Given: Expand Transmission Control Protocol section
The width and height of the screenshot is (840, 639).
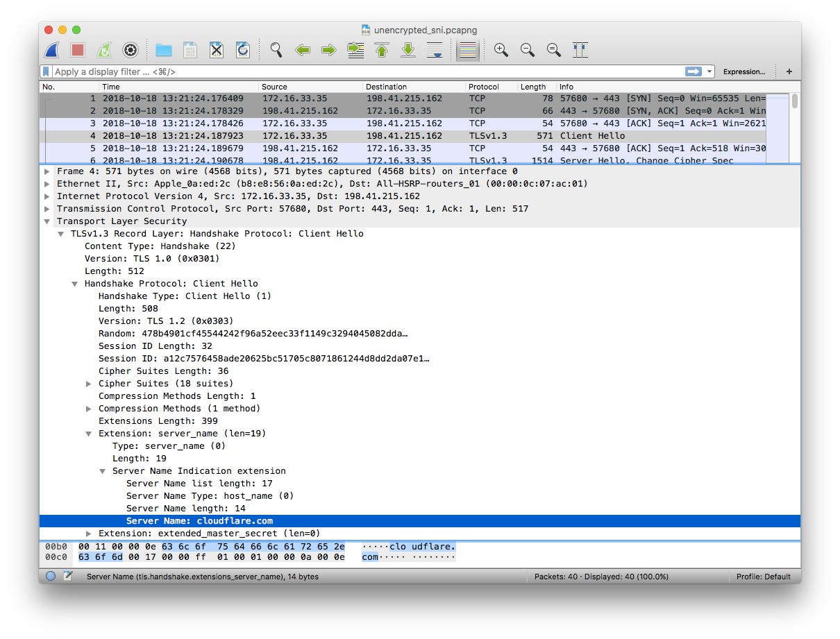Looking at the screenshot, I should [47, 209].
